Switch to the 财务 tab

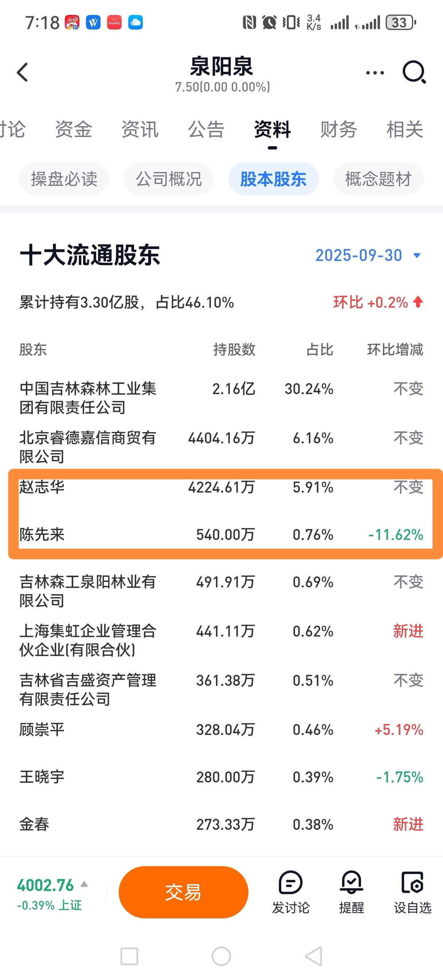[x=338, y=129]
